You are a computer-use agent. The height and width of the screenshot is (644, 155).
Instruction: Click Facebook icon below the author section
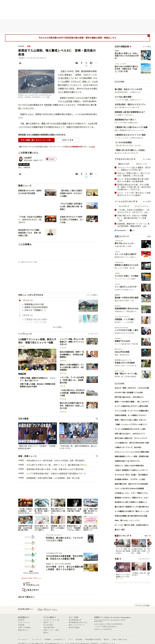click(x=81, y=174)
